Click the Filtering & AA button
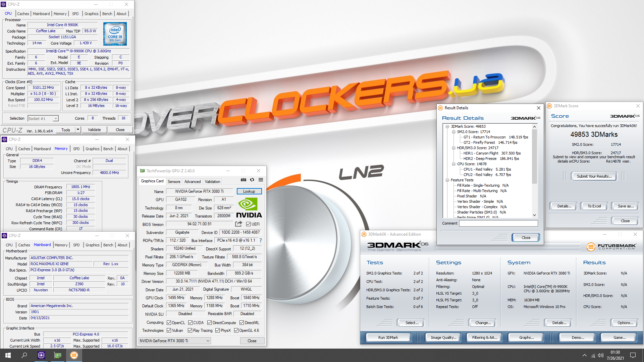Viewport: 644px width, 362px height. tap(485, 338)
